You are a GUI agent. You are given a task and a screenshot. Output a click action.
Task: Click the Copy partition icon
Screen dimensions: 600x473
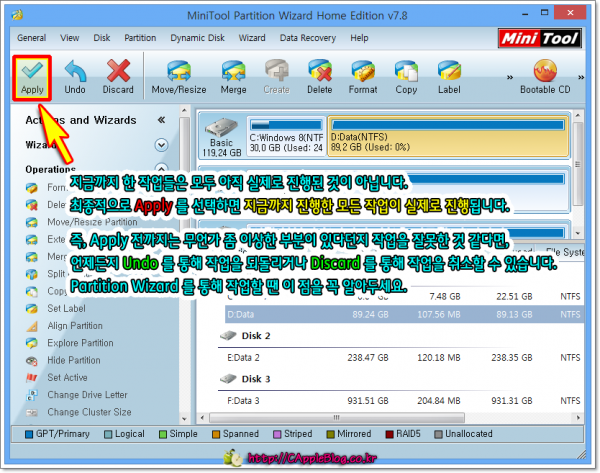(406, 77)
